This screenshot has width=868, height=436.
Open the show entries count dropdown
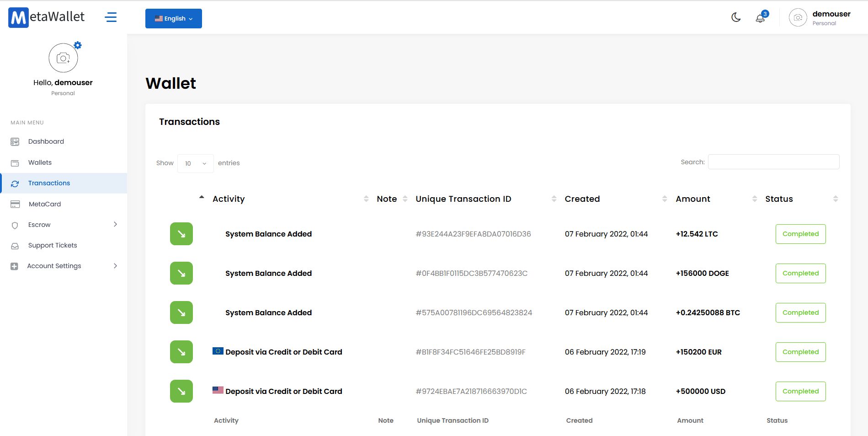pos(195,163)
